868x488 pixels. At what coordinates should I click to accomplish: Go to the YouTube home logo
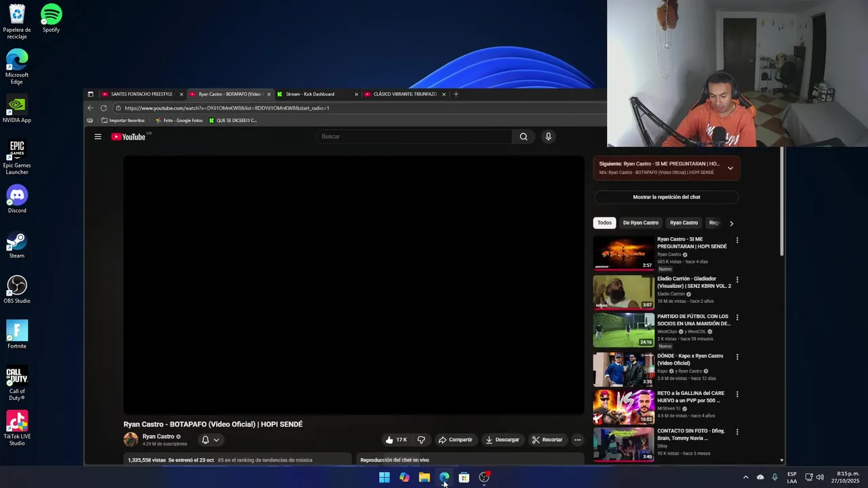(x=129, y=137)
